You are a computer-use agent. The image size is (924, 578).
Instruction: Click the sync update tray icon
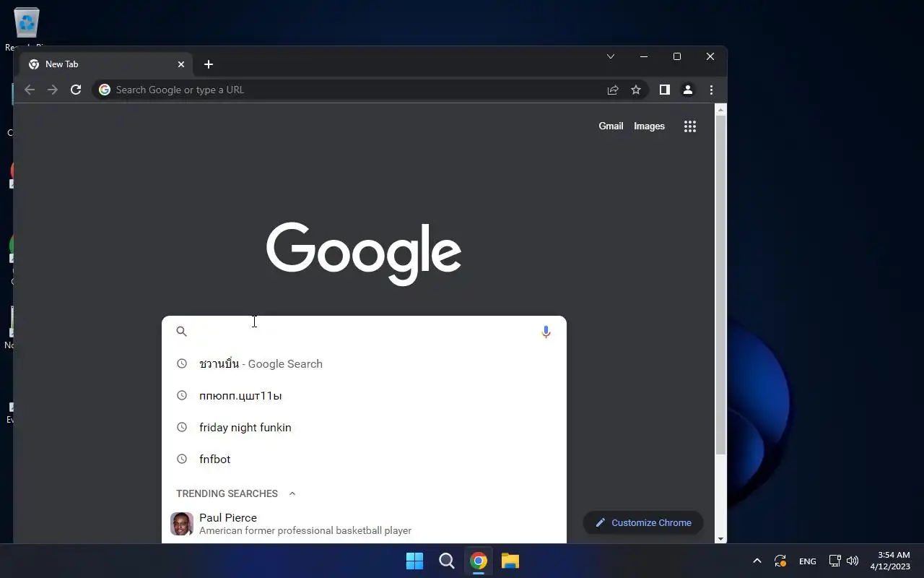(x=780, y=561)
